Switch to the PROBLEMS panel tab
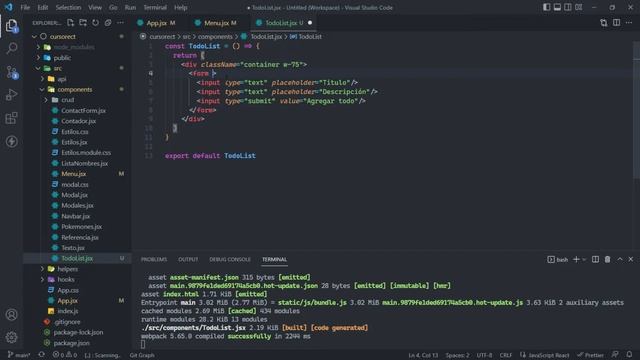This screenshot has width=640, height=360. coord(154,260)
